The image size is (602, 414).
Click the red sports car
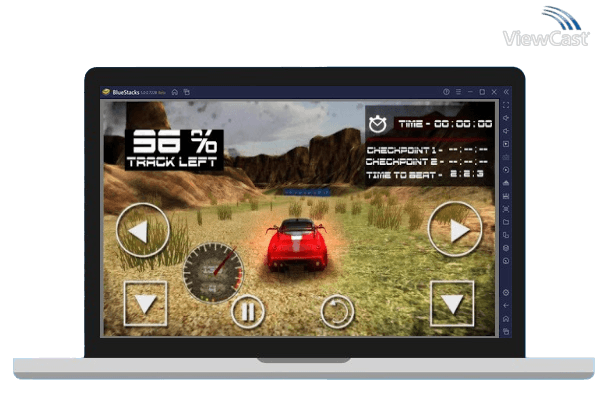pyautogui.click(x=297, y=245)
